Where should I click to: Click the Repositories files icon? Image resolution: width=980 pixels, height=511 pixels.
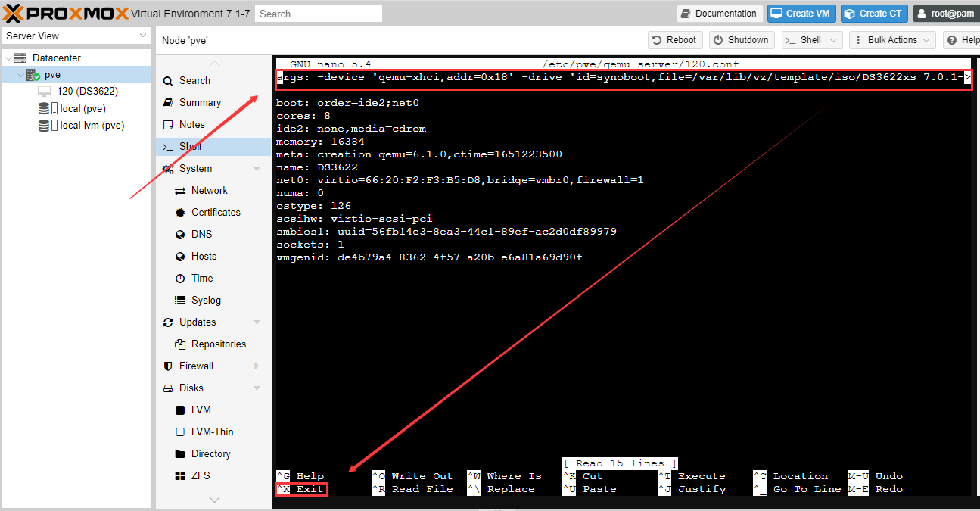(180, 344)
